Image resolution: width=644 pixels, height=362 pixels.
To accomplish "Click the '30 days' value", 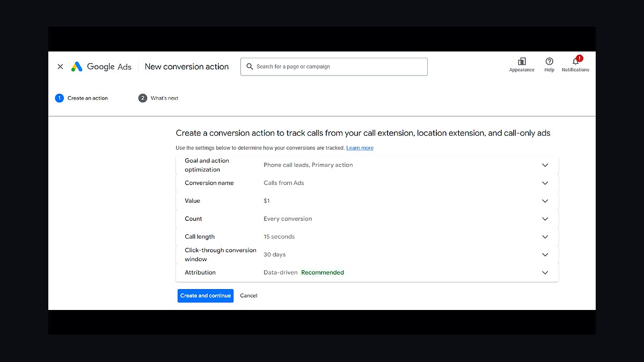I will coord(275,255).
